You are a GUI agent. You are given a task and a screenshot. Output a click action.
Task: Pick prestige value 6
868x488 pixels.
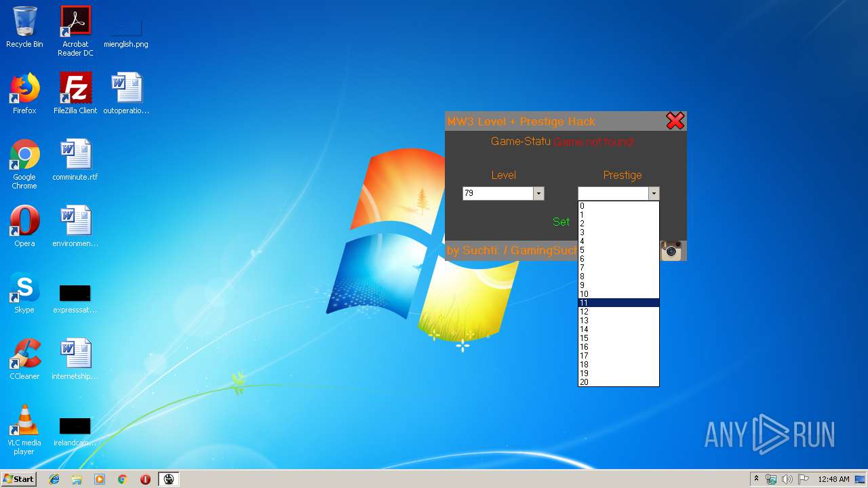618,259
